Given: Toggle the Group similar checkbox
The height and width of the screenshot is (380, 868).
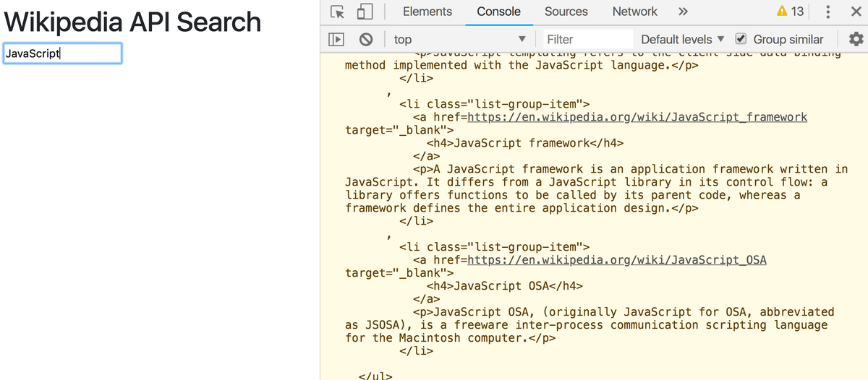Looking at the screenshot, I should (741, 39).
